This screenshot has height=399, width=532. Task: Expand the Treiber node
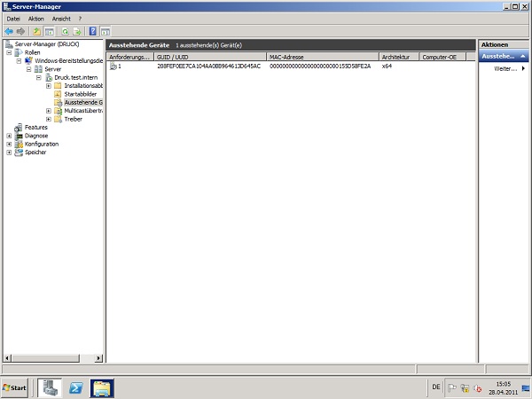49,119
